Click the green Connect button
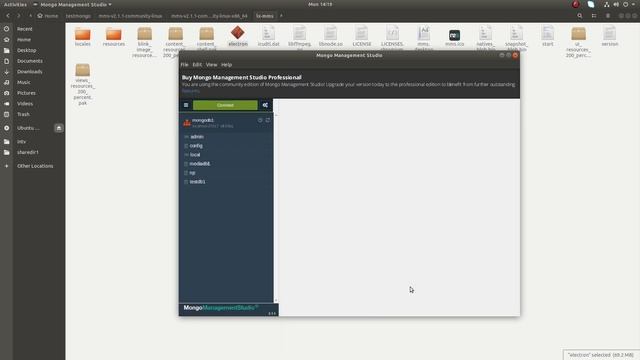 pyautogui.click(x=225, y=105)
